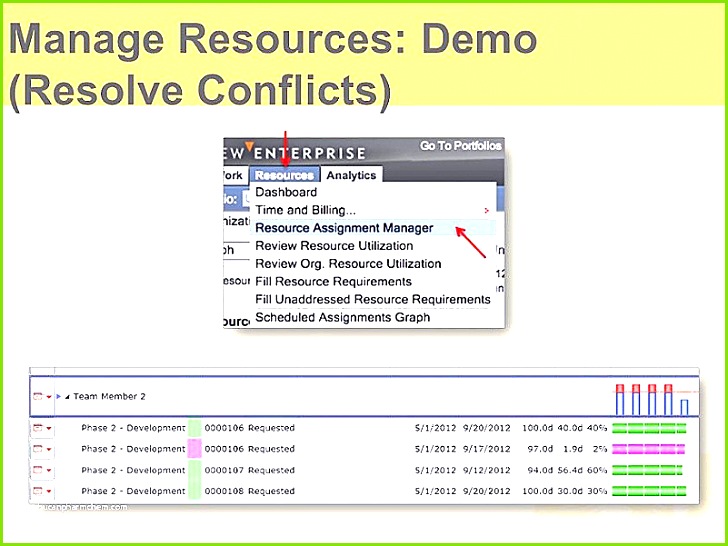Select Scheduled Assignments Graph menu entry
Image resolution: width=728 pixels, height=546 pixels.
[342, 318]
